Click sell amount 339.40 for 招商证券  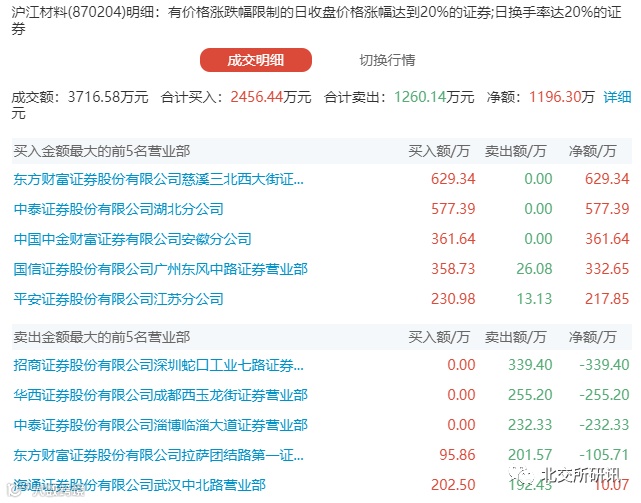click(530, 365)
